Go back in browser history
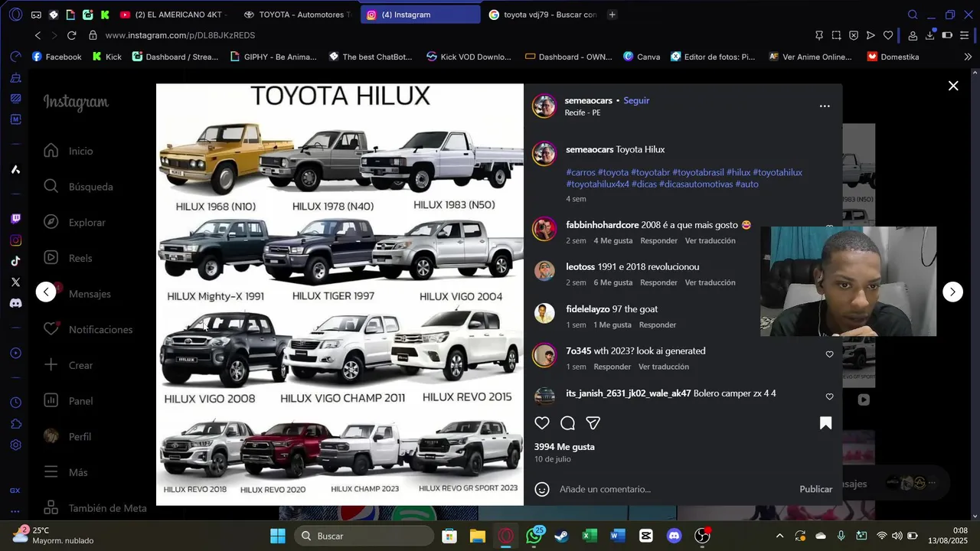 click(x=38, y=35)
